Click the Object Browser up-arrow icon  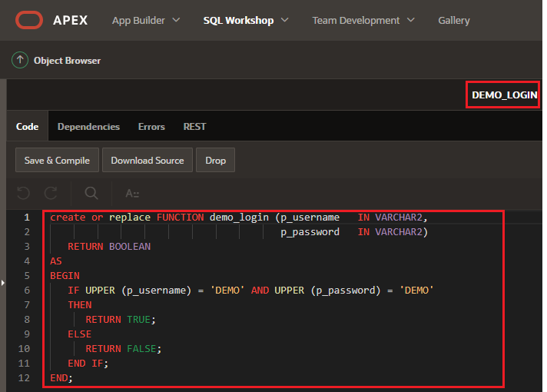(20, 60)
